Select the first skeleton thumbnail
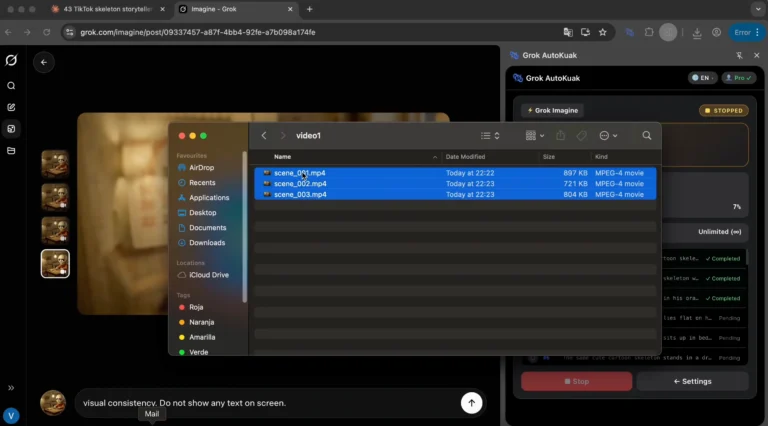The width and height of the screenshot is (768, 426). point(55,164)
